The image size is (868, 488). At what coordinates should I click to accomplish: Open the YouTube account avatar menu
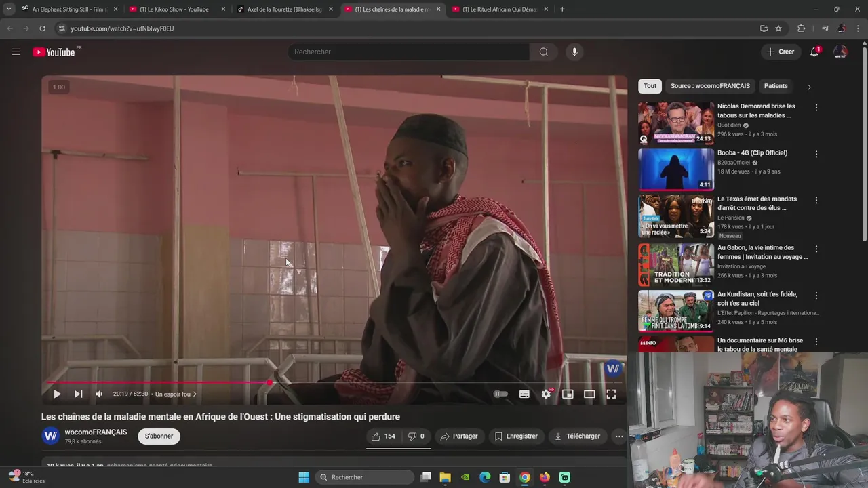tap(840, 52)
